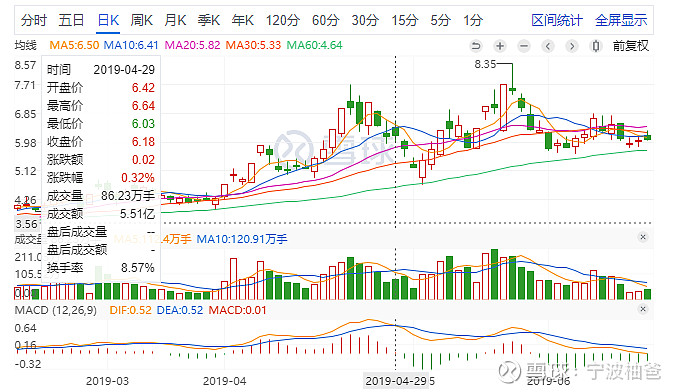Click the volume MA10:120.91万手 label
The width and height of the screenshot is (681, 392).
(x=241, y=239)
